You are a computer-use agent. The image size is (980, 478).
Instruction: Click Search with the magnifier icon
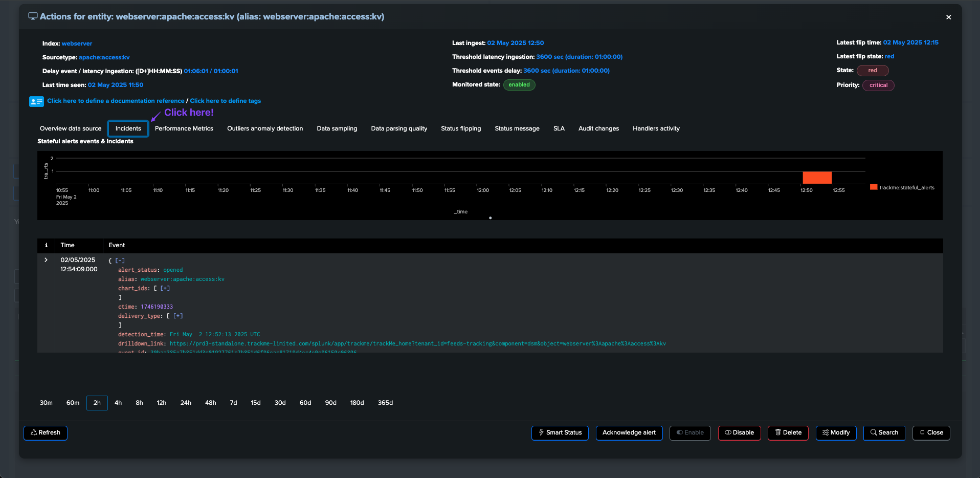pyautogui.click(x=884, y=433)
